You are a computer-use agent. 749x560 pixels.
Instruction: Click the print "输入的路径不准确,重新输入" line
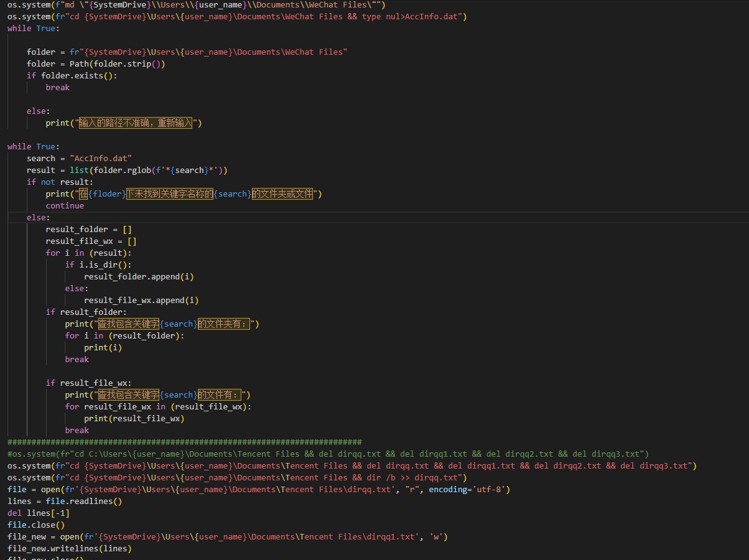124,123
